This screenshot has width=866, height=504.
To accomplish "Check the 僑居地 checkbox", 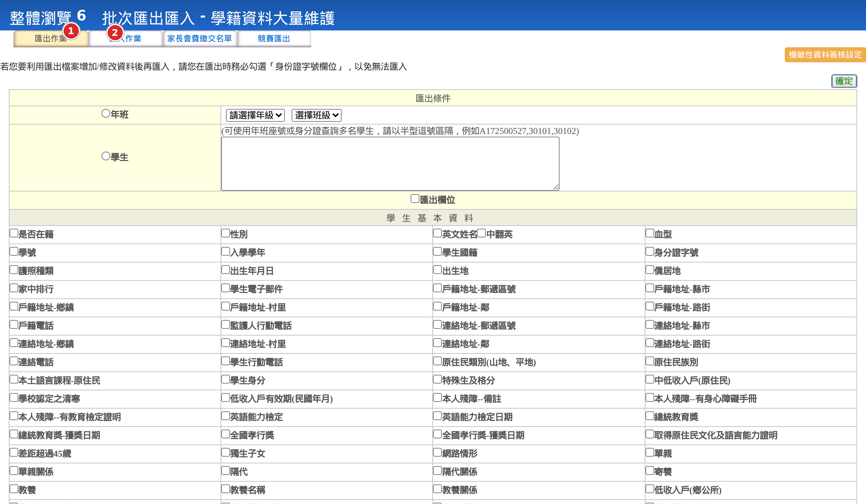I will tap(649, 270).
